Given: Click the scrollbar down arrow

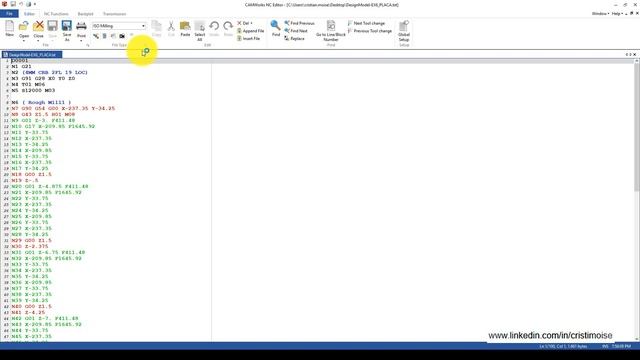Looking at the screenshot, I should (636, 339).
